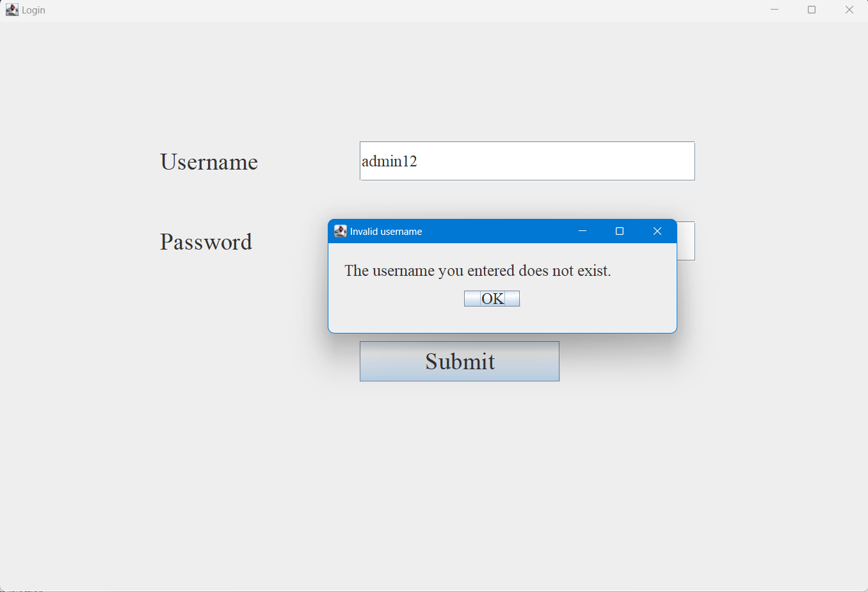Click the maximize icon on the Login window
Screen dimensions: 868x592
[x=812, y=10]
